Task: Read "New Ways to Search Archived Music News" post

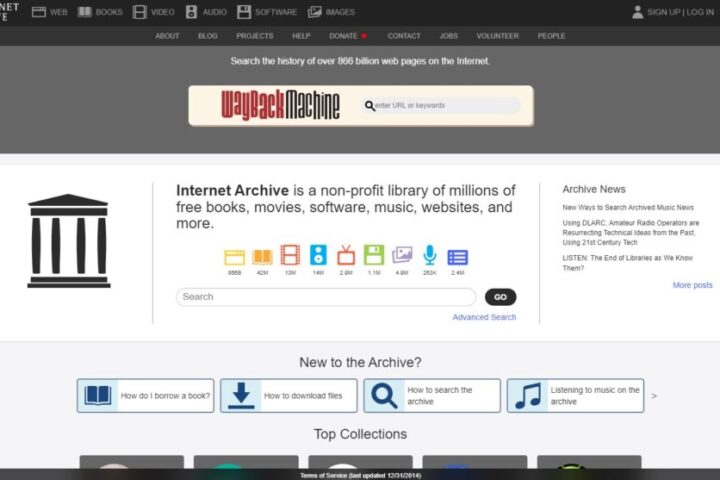Action: 628,208
